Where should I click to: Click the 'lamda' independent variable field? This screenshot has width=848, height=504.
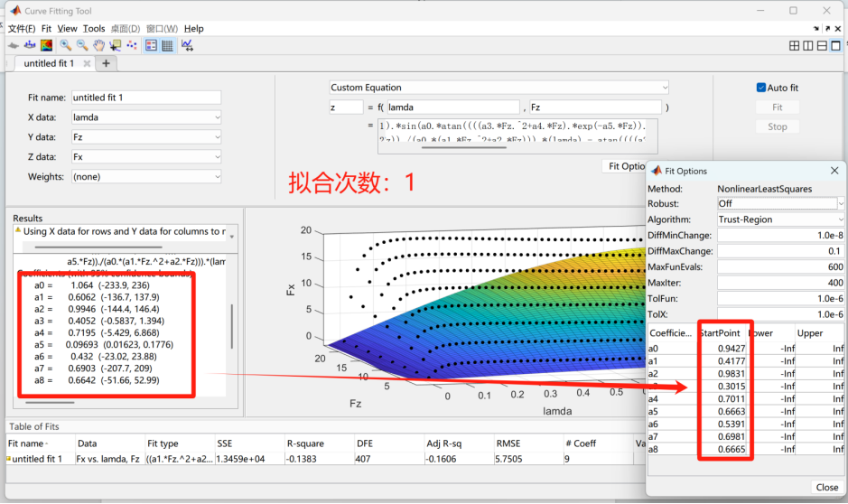pos(453,107)
